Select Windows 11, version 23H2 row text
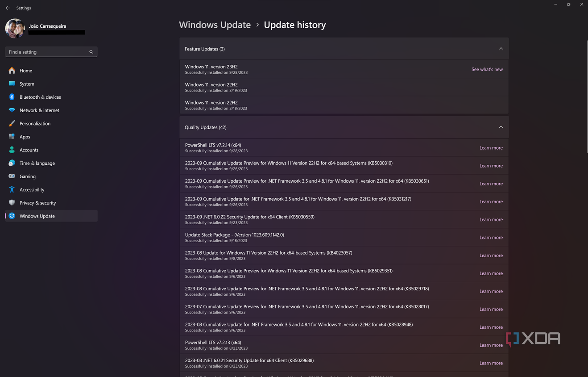Image resolution: width=588 pixels, height=377 pixels. [x=211, y=67]
